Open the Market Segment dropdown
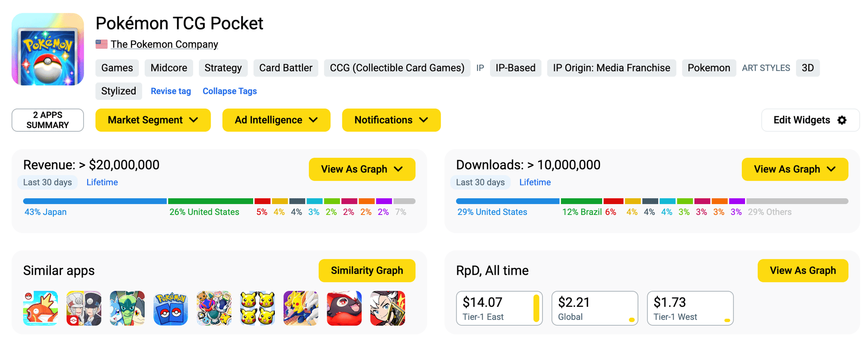This screenshot has width=868, height=343. click(x=153, y=120)
